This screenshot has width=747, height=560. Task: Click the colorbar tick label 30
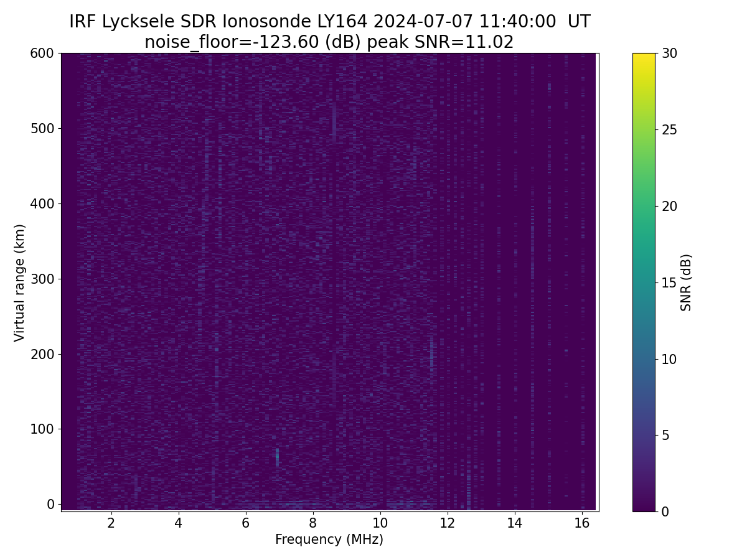pos(669,54)
